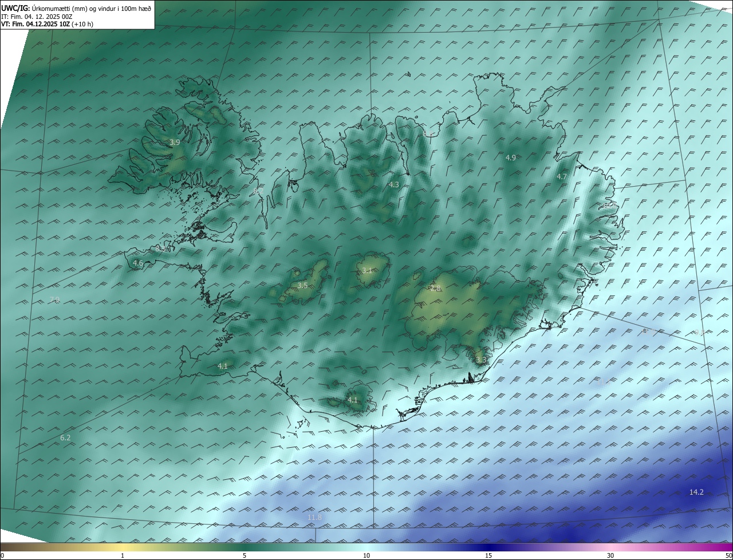This screenshot has height=560, width=733.
Task: Click the color scale tick label 30
Action: click(610, 555)
